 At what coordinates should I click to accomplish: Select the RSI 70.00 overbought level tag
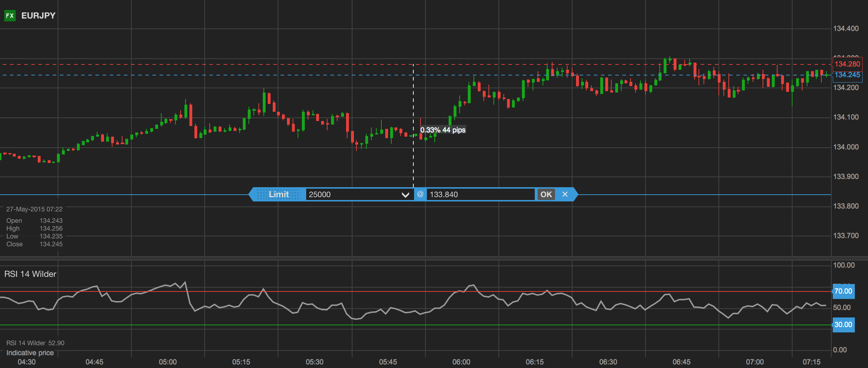click(x=843, y=291)
